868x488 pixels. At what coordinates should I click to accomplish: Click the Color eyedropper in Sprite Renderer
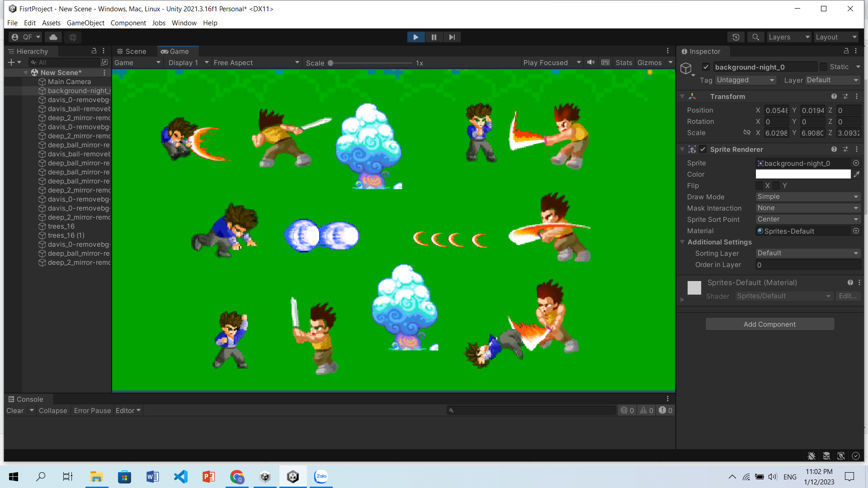click(x=857, y=174)
